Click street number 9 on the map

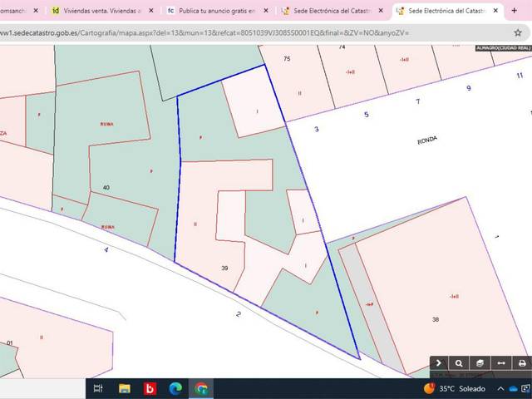[x=469, y=88]
